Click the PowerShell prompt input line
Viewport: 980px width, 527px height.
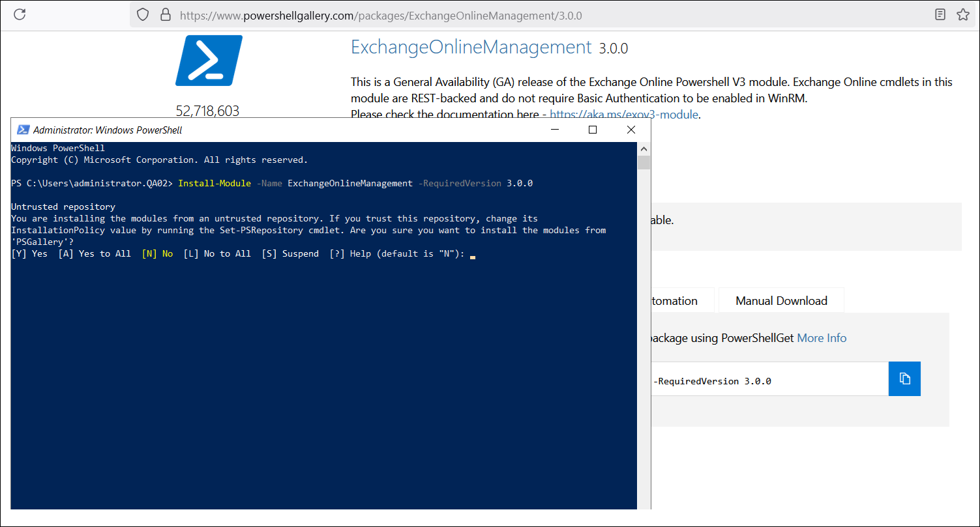click(x=472, y=255)
